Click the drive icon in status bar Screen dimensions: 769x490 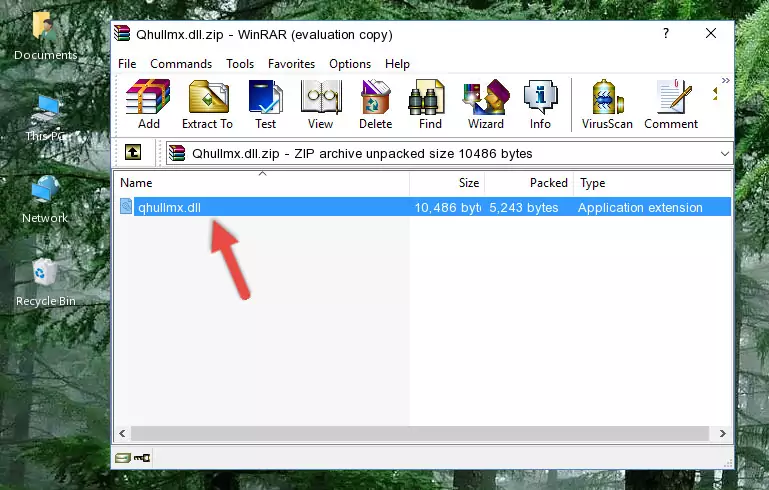tap(123, 458)
